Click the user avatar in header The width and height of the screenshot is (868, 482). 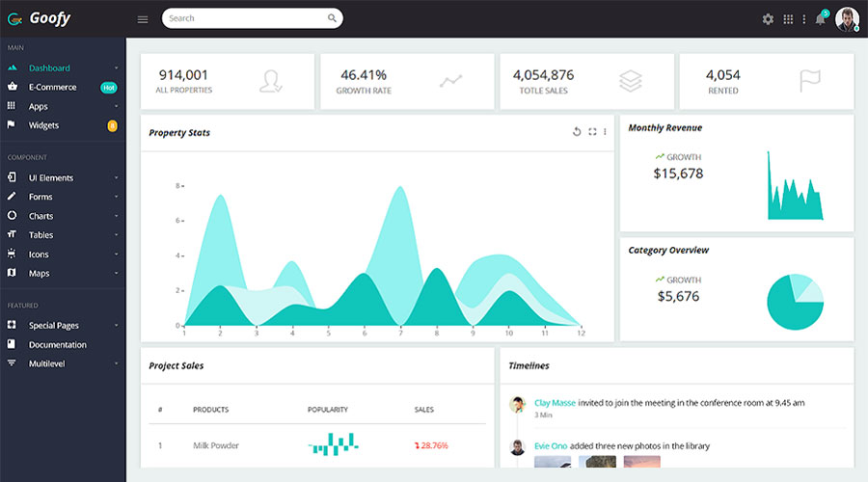click(847, 18)
